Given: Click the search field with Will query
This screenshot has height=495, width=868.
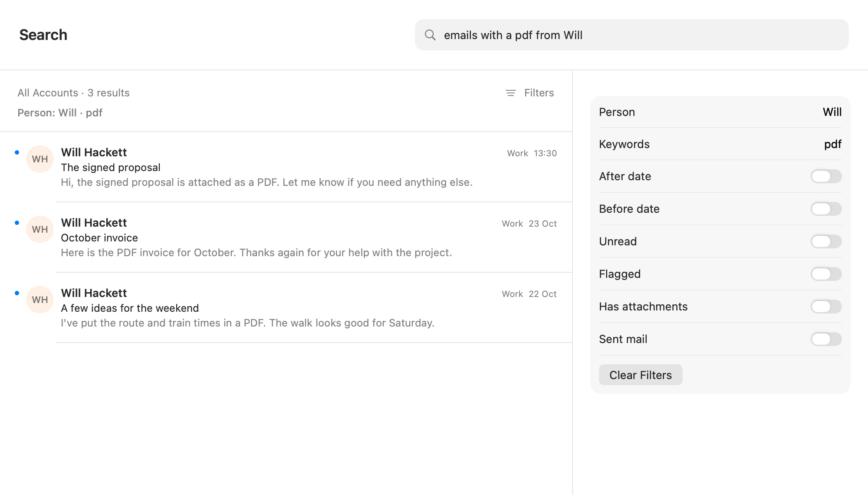Looking at the screenshot, I should click(632, 35).
